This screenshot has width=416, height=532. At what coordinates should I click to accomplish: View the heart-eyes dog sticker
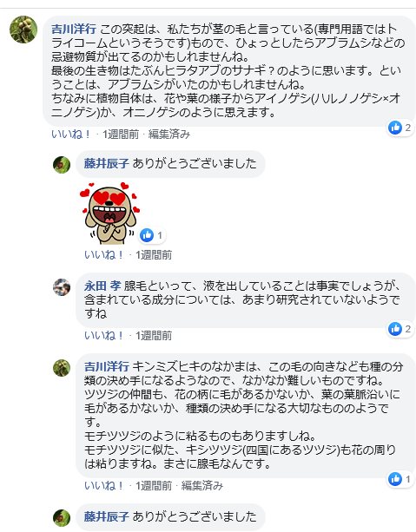[109, 213]
